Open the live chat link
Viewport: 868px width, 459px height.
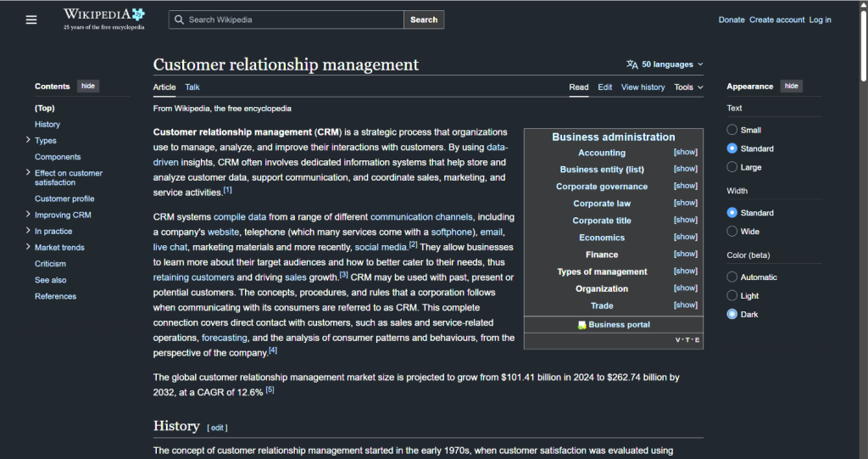click(170, 247)
